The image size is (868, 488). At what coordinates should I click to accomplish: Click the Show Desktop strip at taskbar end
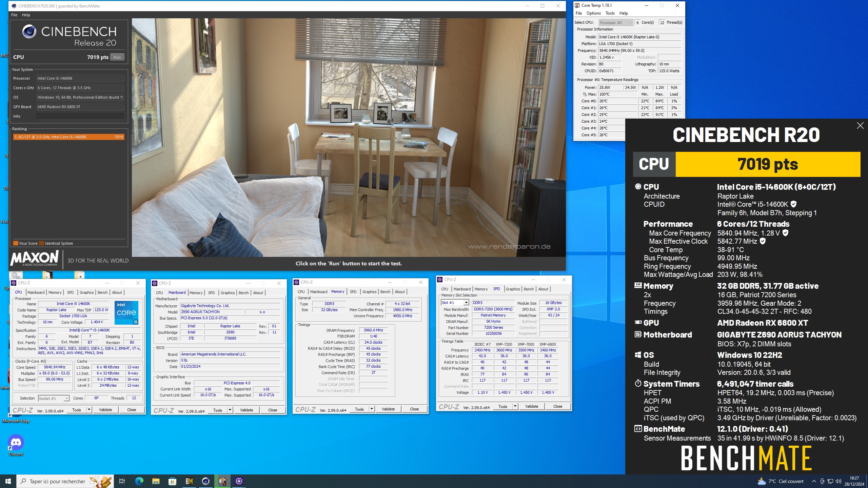click(x=867, y=481)
